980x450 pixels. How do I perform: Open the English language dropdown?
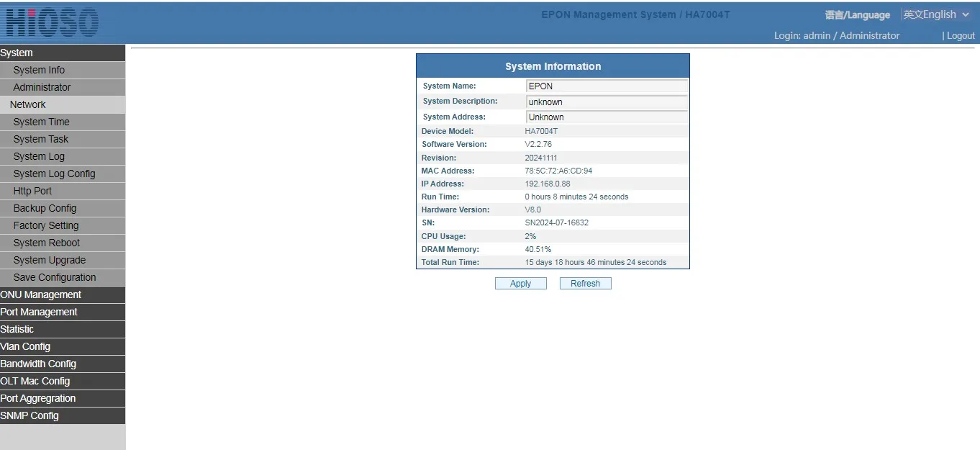coord(937,14)
